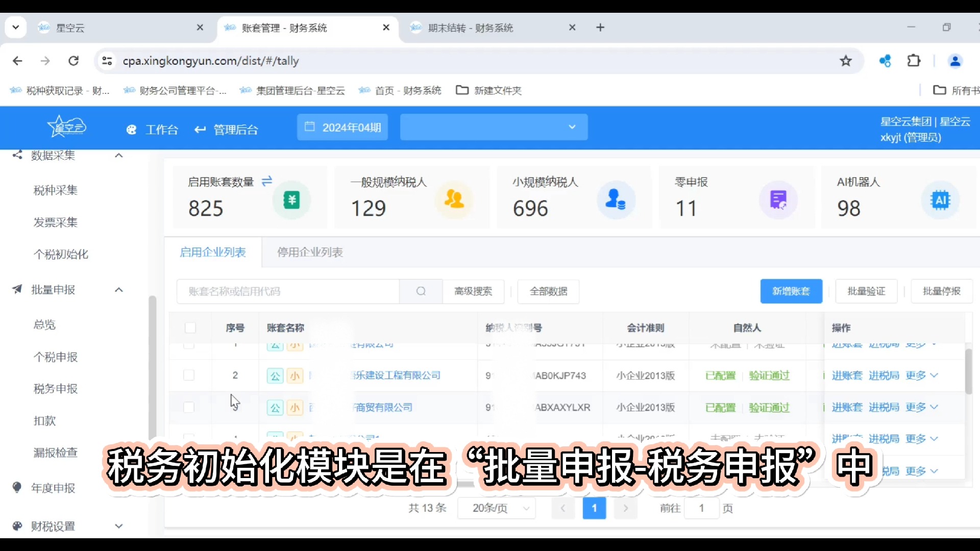Click inside the 账套名称或信用代码 search field
Image resolution: width=980 pixels, height=551 pixels.
pos(286,291)
